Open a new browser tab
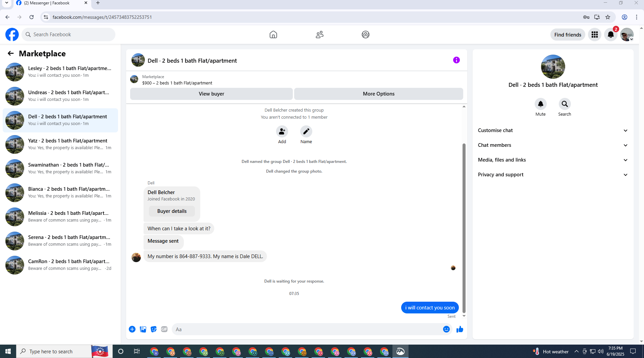Screen dimensions: 644x358 [98, 3]
